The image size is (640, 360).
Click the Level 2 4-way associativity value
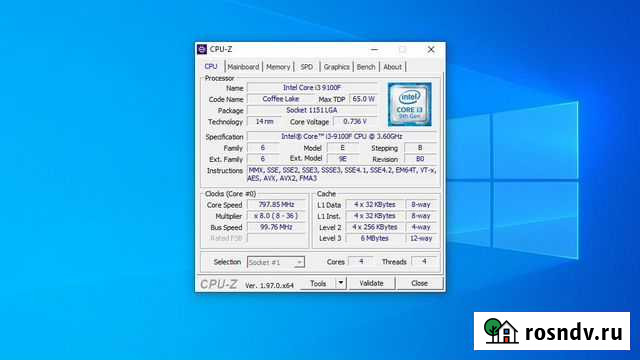pos(421,227)
